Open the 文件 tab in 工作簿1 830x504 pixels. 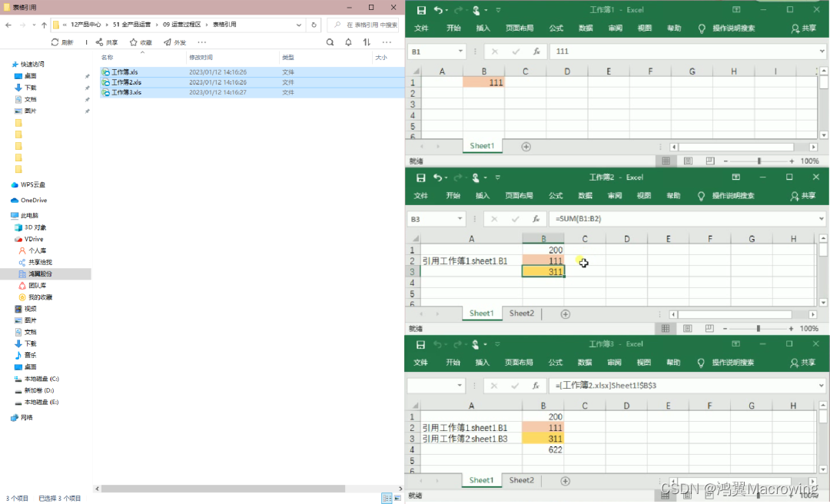421,28
